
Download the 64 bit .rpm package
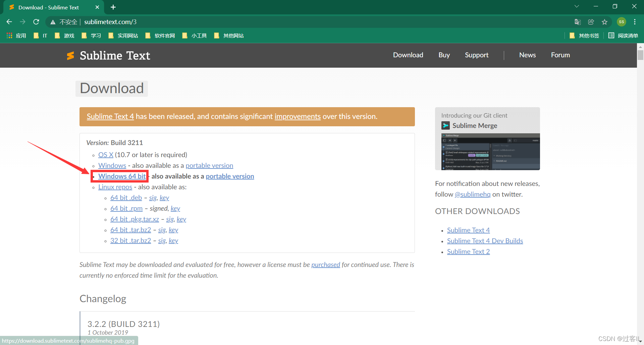(126, 208)
